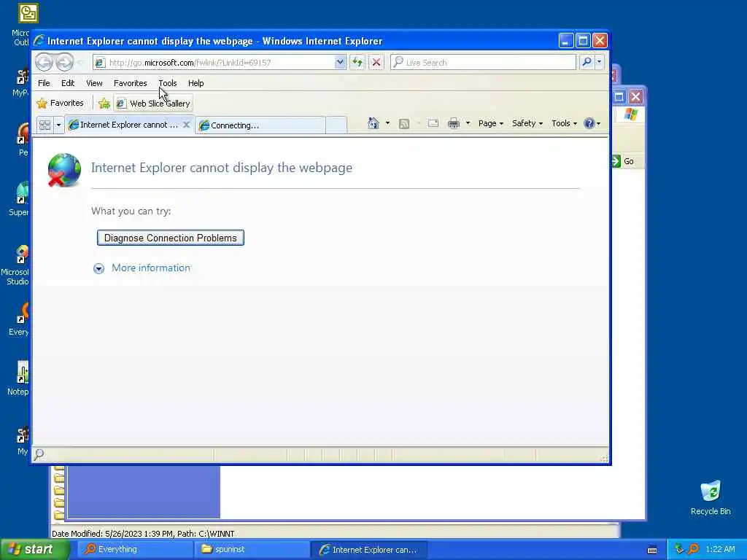747x560 pixels.
Task: Click the Print icon
Action: (x=454, y=123)
